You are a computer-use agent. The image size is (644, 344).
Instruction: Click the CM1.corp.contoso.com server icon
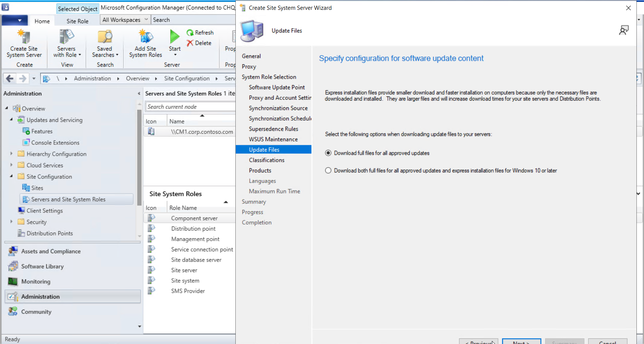tap(151, 132)
